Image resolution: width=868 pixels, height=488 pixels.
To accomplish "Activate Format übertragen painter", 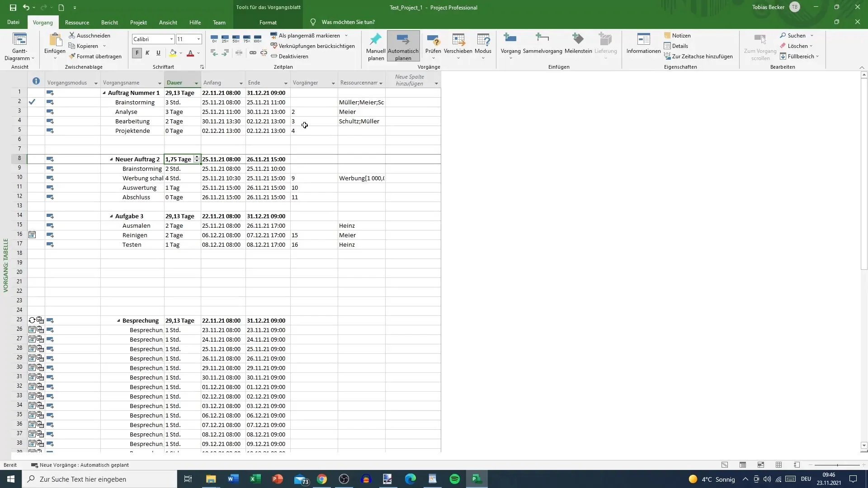I will (95, 56).
